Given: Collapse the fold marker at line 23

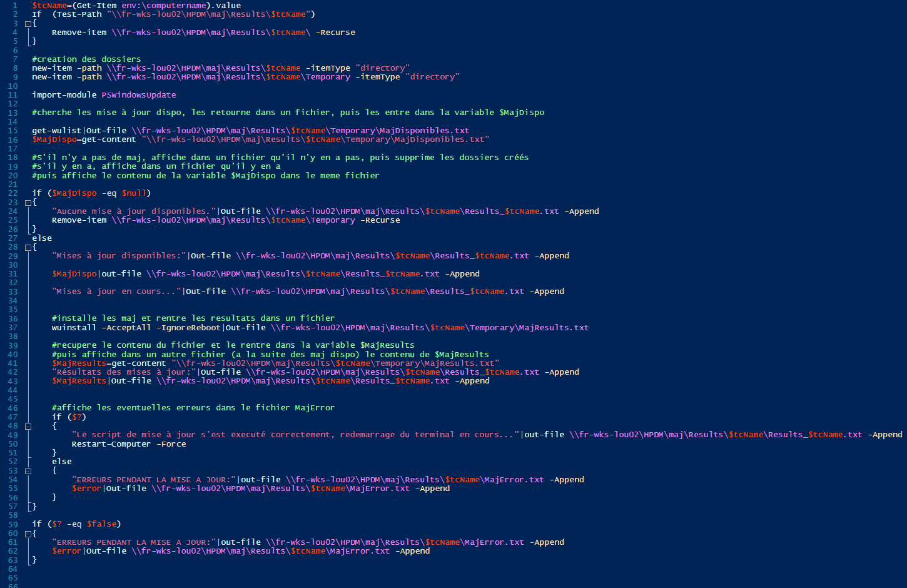Looking at the screenshot, I should pos(28,203).
